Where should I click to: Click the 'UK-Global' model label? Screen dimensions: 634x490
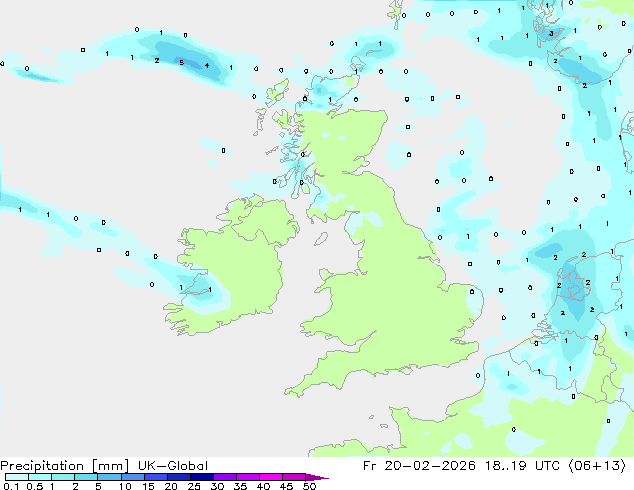[x=173, y=466]
